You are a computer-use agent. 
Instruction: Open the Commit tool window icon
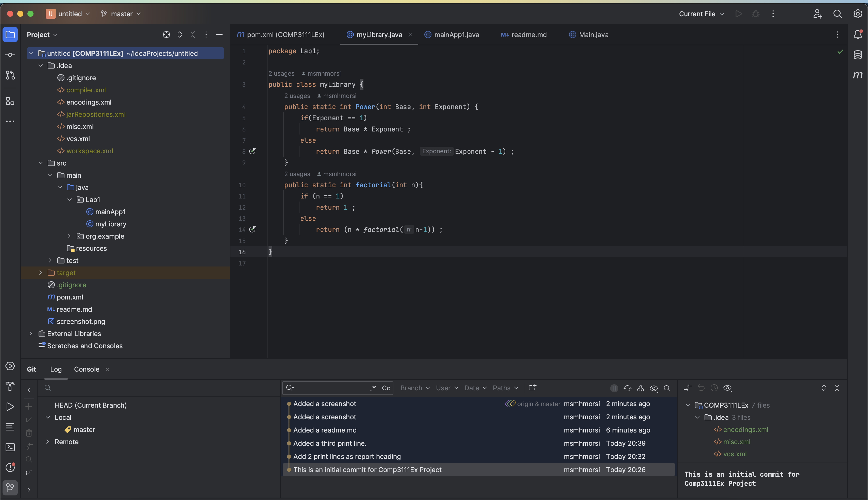[10, 55]
